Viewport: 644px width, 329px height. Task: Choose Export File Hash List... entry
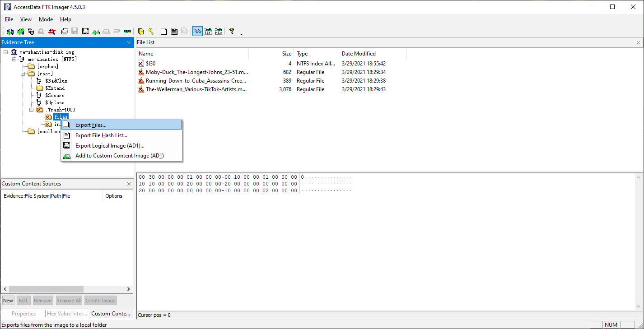tap(121, 135)
